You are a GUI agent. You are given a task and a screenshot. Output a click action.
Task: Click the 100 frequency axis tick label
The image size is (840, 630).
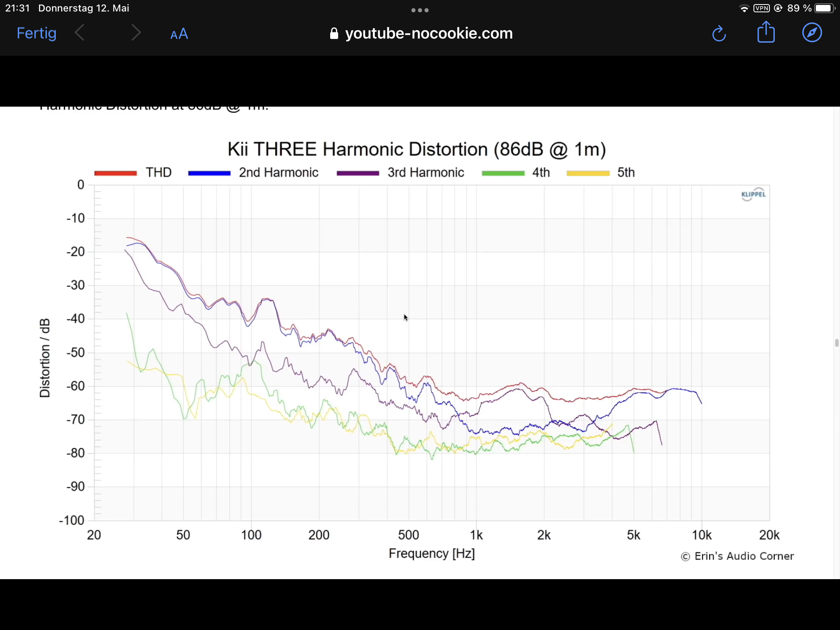click(x=251, y=535)
